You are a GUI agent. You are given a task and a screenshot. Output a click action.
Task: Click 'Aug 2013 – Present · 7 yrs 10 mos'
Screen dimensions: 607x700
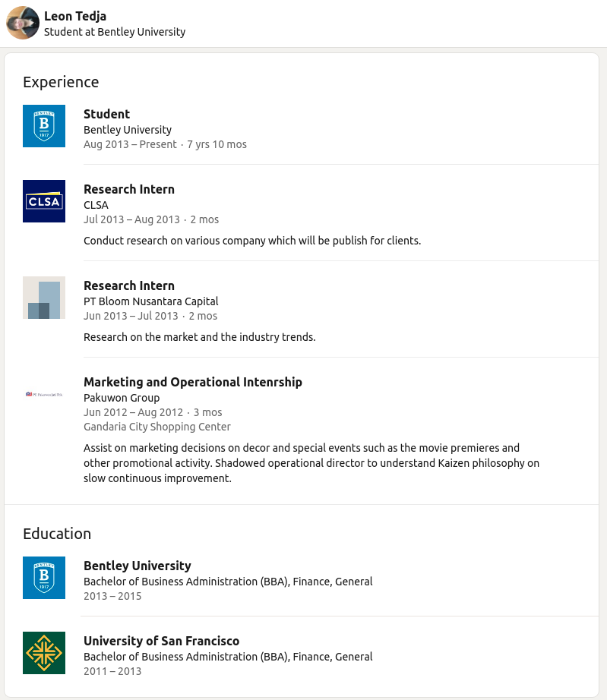[165, 145]
